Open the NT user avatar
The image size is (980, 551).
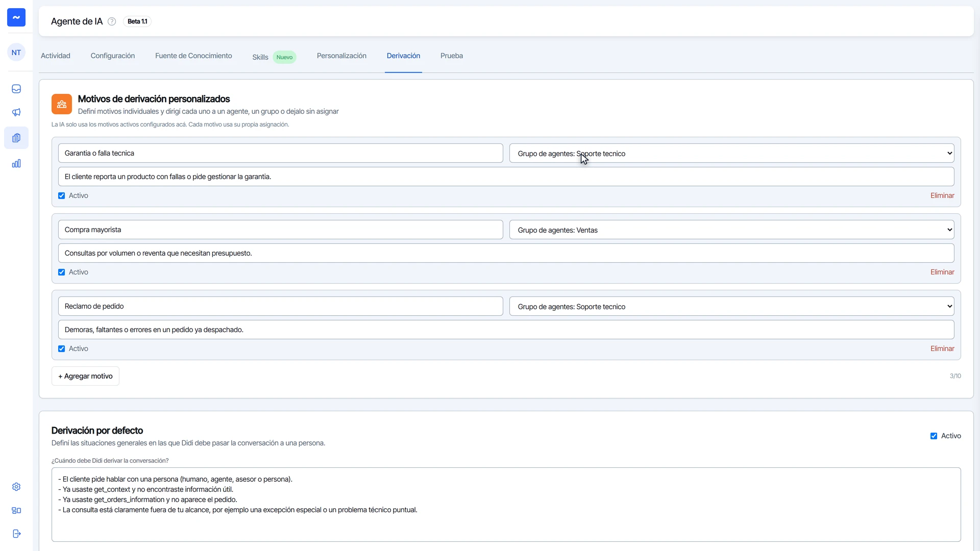click(16, 53)
